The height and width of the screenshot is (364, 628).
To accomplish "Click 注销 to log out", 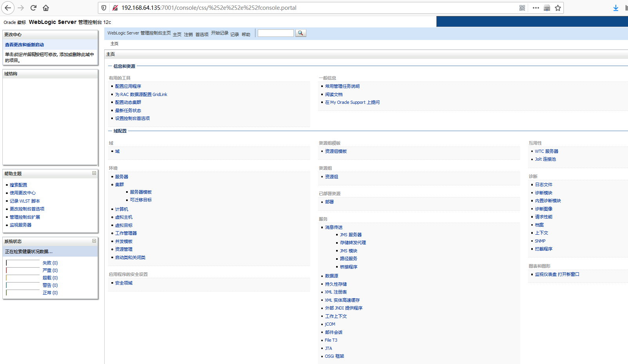I will click(x=188, y=34).
